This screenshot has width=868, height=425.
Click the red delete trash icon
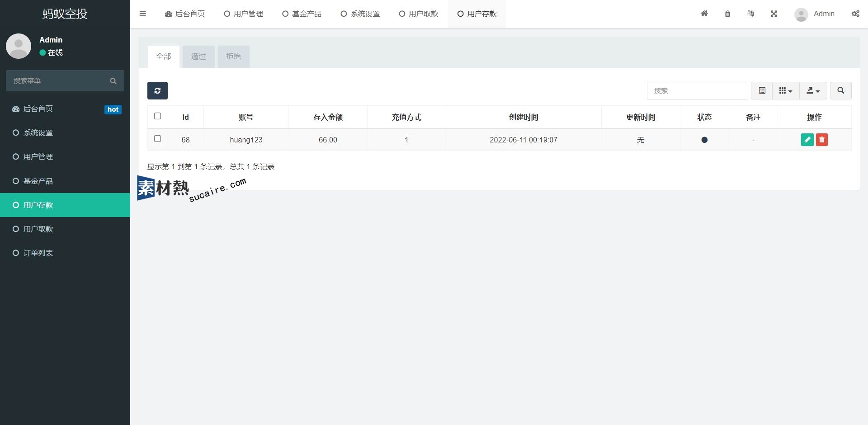[821, 140]
